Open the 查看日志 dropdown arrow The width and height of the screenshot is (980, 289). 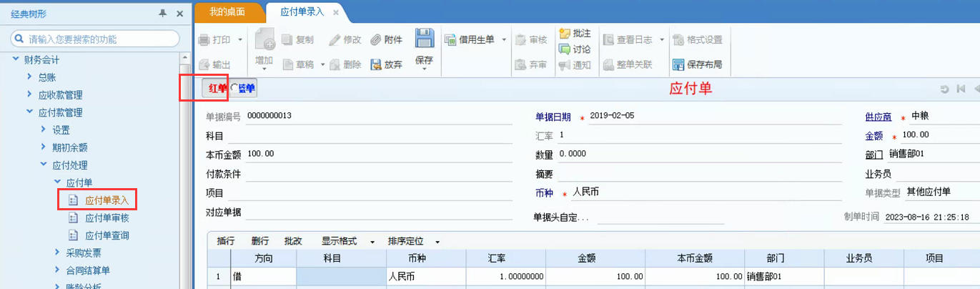pyautogui.click(x=662, y=39)
